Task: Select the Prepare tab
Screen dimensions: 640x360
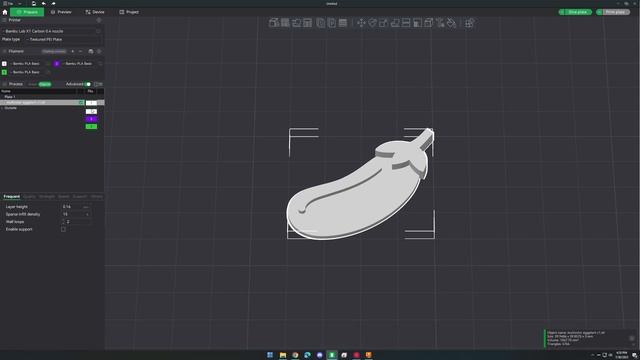Action: pyautogui.click(x=27, y=12)
